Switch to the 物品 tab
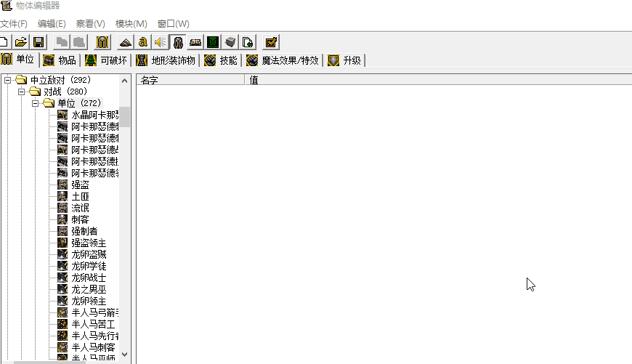 [x=60, y=60]
